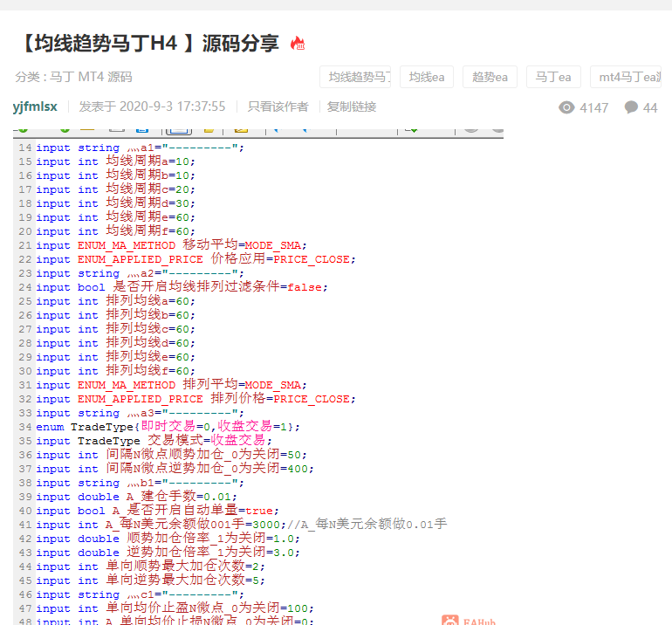Image resolution: width=672 pixels, height=625 pixels.
Task: Click code line 32 排列价格=PRICE_CLOSE
Action: [195, 399]
